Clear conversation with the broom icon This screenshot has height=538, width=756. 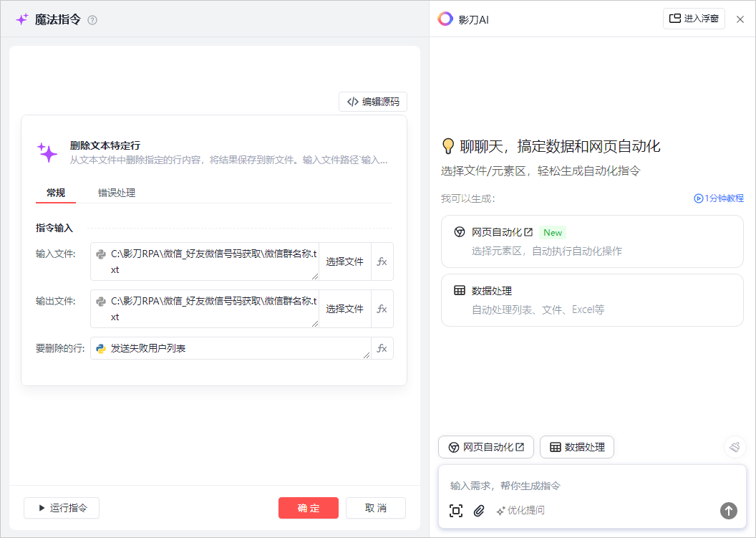(x=735, y=447)
